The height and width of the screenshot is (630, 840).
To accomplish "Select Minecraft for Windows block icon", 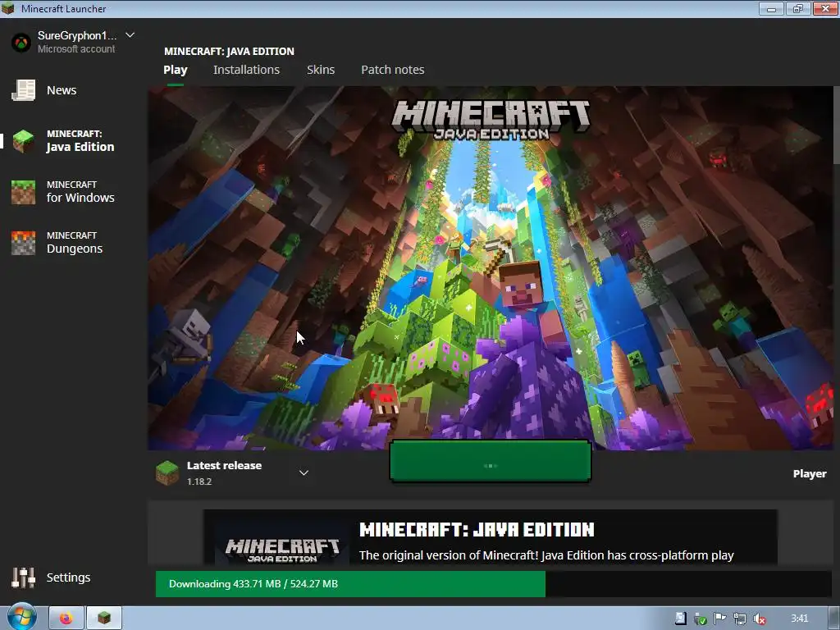I will point(24,192).
